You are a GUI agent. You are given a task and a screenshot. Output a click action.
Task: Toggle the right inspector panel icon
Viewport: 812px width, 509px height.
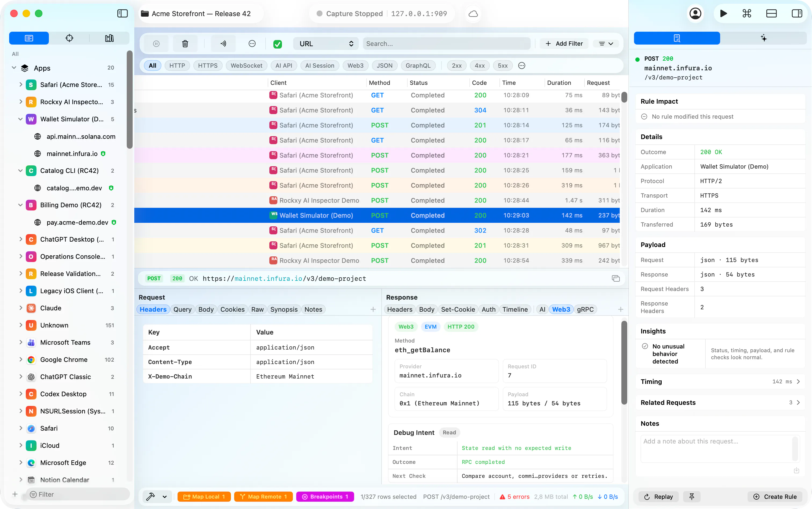[796, 13]
